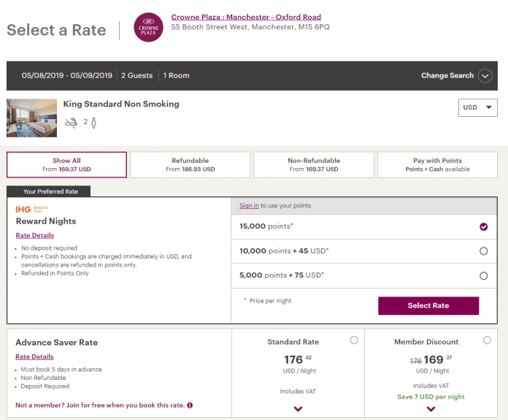Image resolution: width=508 pixels, height=420 pixels.
Task: Switch to the Pay with Points tab
Action: pyautogui.click(x=437, y=165)
